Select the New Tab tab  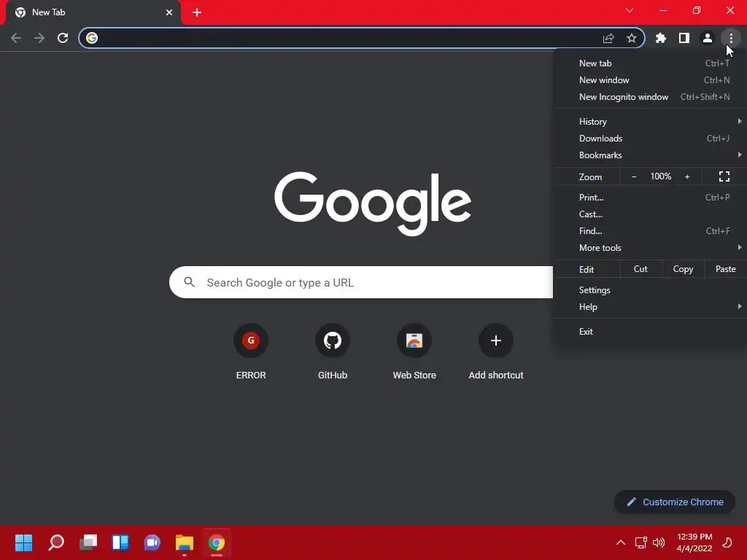click(93, 12)
